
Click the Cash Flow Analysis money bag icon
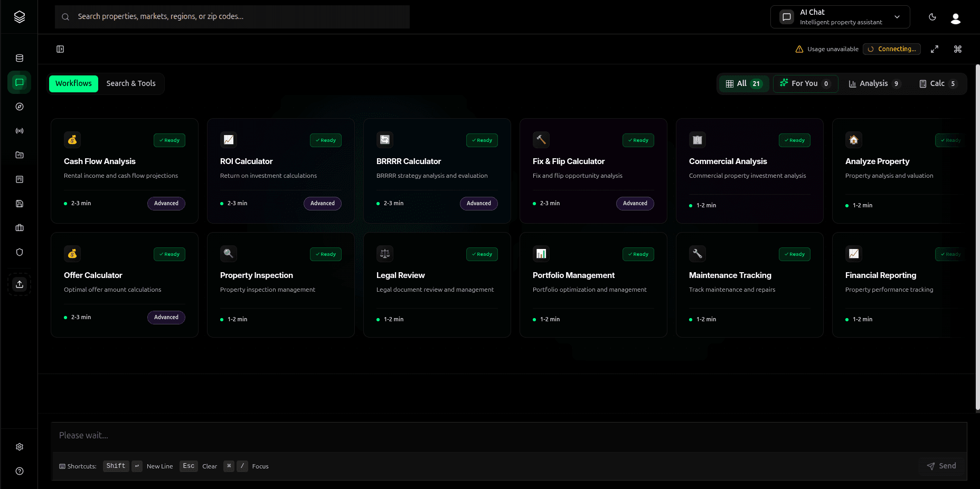pyautogui.click(x=72, y=140)
